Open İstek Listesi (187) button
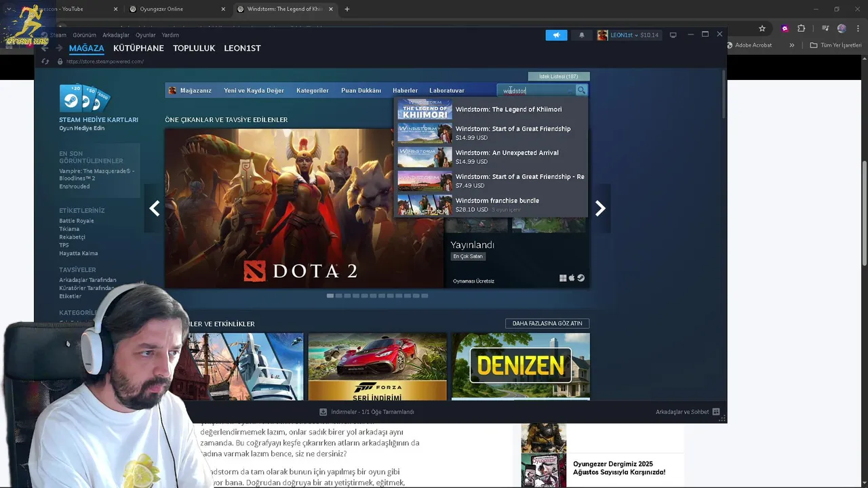The image size is (868, 488). point(559,76)
